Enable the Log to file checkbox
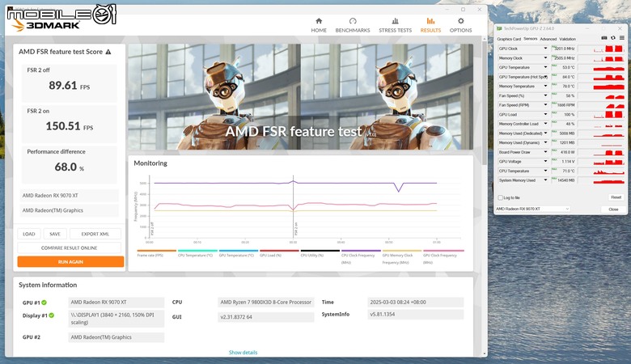Screen dimensions: 631x364 [500, 197]
